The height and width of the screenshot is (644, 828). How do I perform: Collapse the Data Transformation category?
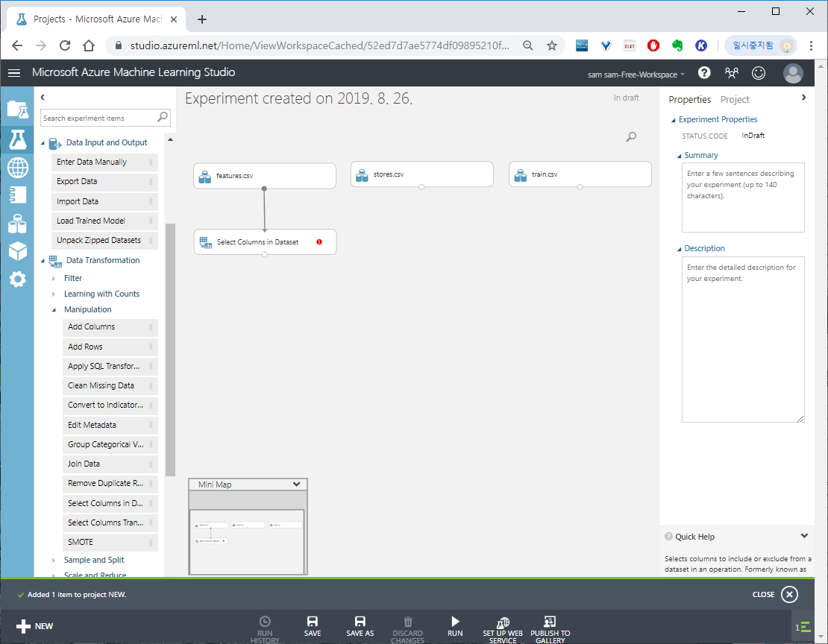pos(43,261)
